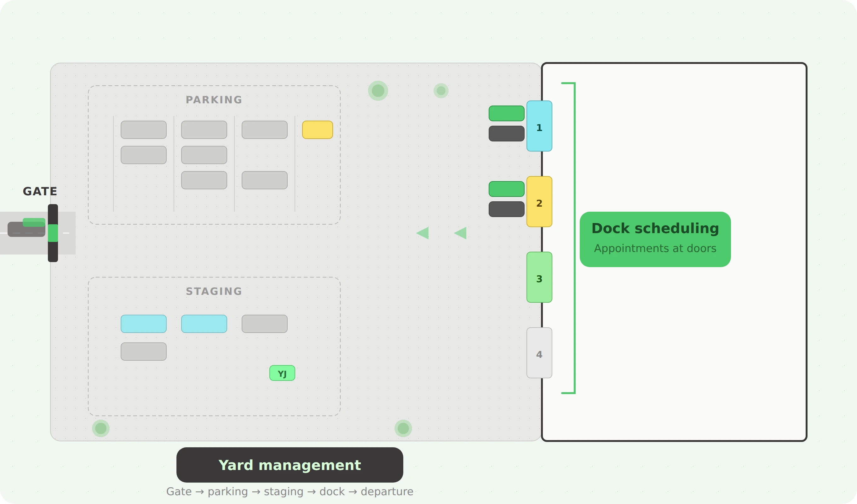857x504 pixels.
Task: Click the YJ yard jockey marker
Action: coord(282,373)
